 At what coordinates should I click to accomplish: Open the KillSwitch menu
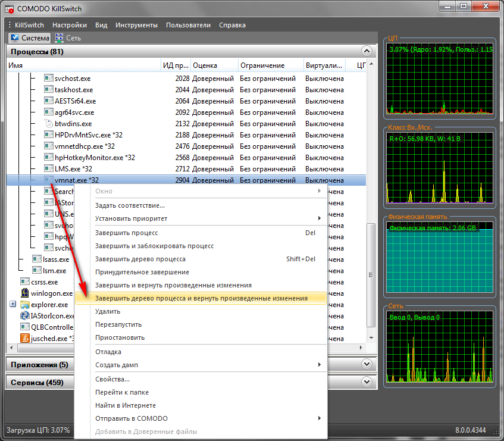click(x=29, y=25)
